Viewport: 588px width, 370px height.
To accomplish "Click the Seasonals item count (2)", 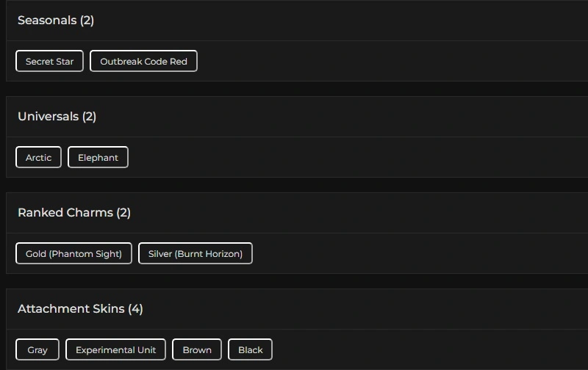I will click(87, 21).
